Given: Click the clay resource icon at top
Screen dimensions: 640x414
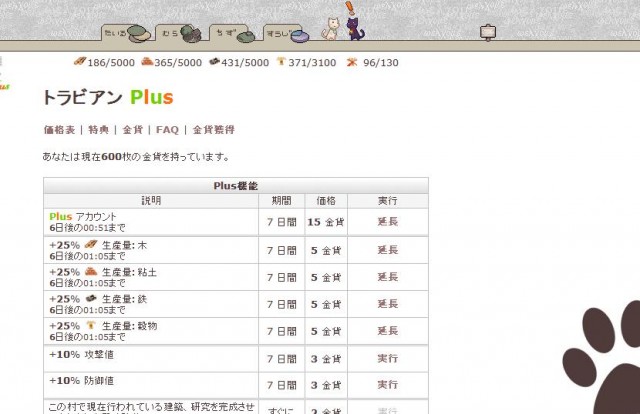Looking at the screenshot, I should [147, 62].
